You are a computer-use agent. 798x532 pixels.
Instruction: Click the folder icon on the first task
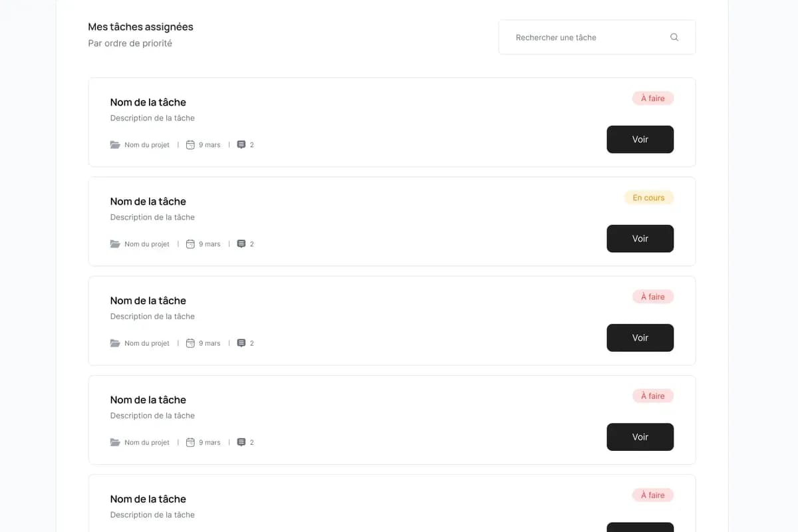[x=114, y=144]
